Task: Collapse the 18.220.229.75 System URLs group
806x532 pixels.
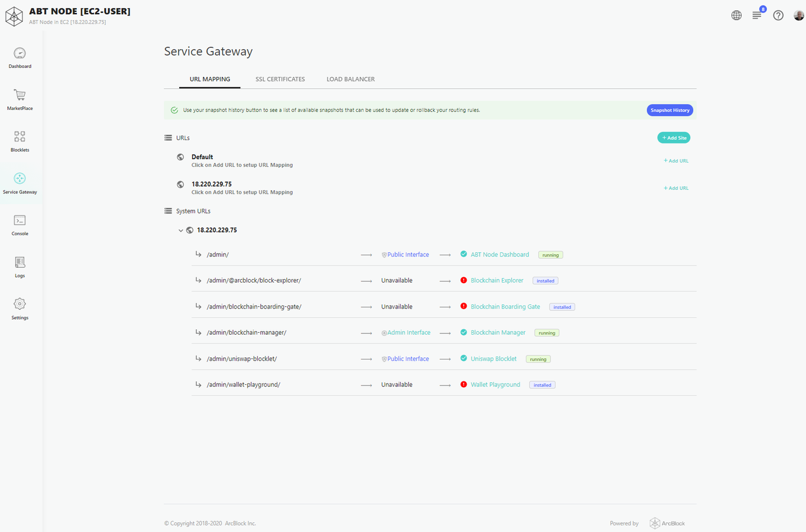Action: click(x=181, y=231)
